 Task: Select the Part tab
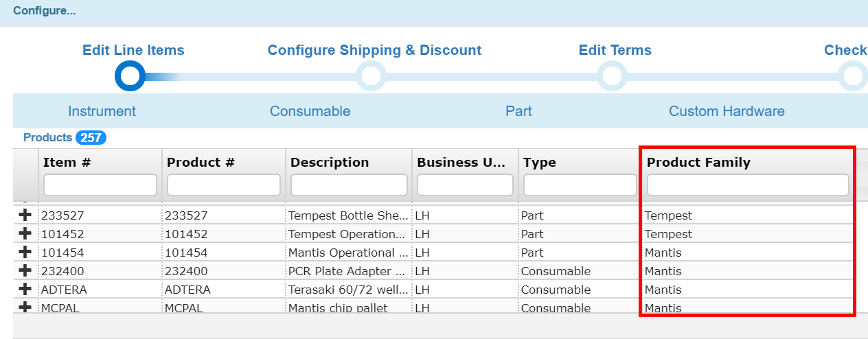tap(518, 111)
